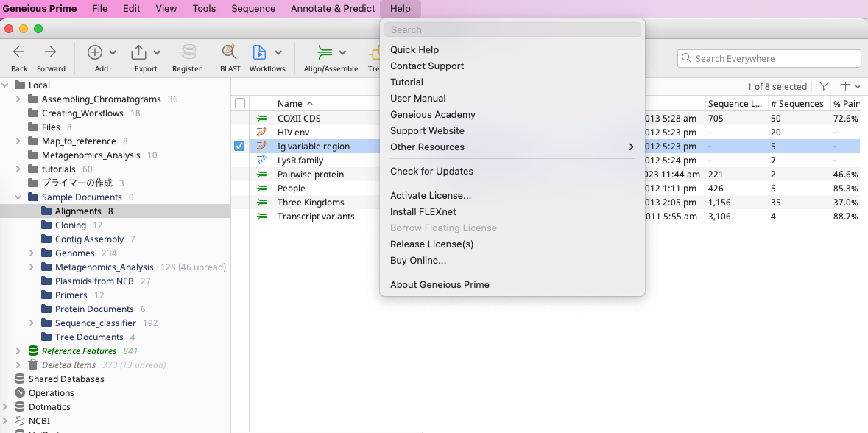Click the filter funnel icon
Image resolution: width=868 pixels, height=433 pixels.
[824, 86]
